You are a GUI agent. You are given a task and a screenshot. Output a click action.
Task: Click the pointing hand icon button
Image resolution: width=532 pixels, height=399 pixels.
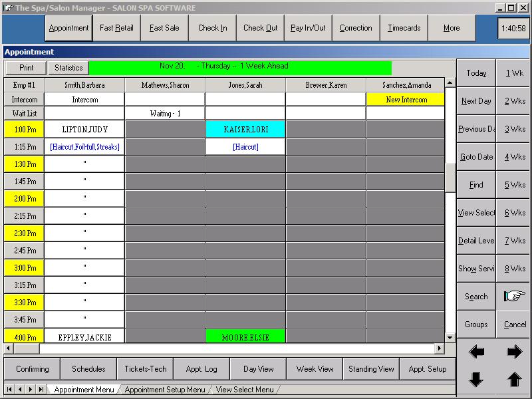tap(514, 297)
